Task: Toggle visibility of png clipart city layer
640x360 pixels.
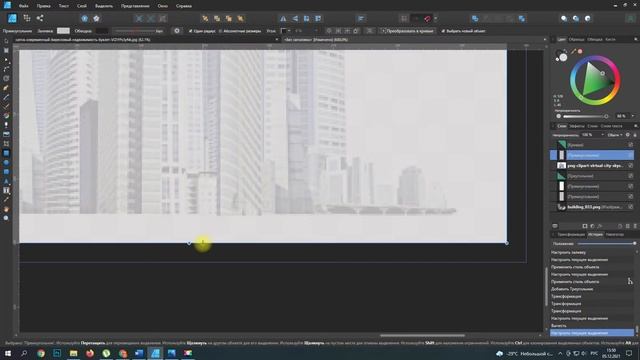Action: click(631, 165)
